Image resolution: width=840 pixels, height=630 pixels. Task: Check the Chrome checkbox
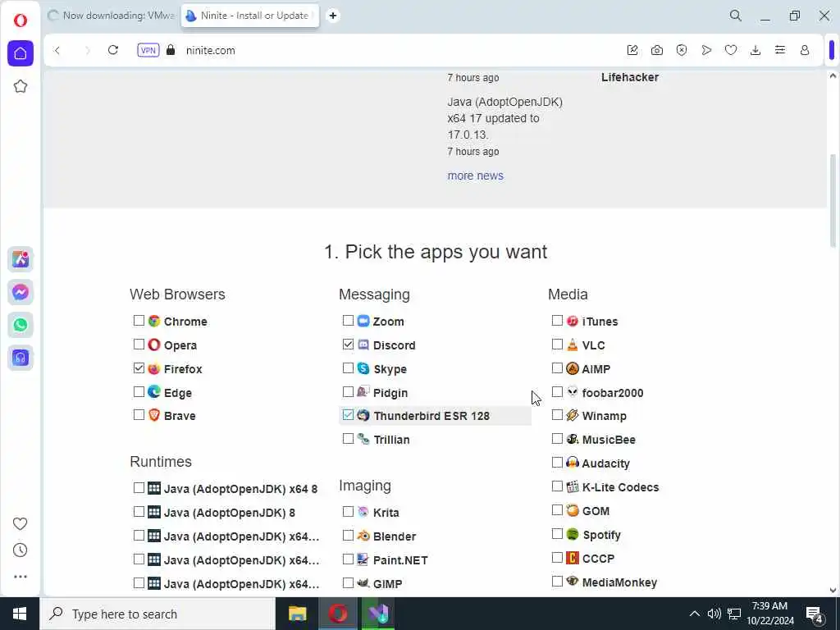(139, 321)
